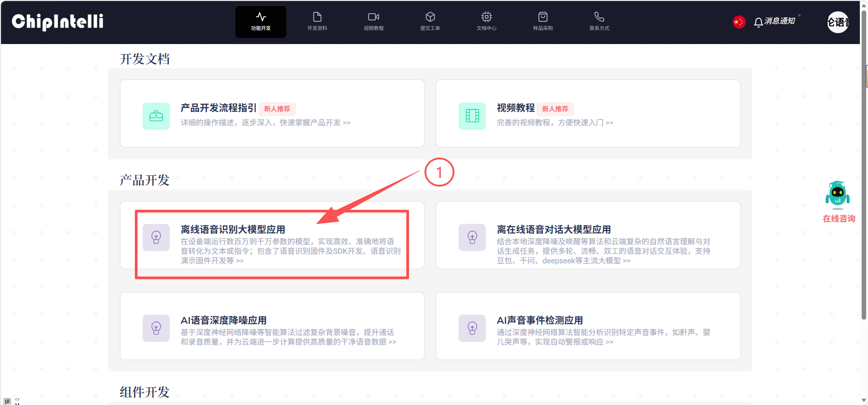Click the China flag language icon
The width and height of the screenshot is (868, 405).
[x=739, y=22]
